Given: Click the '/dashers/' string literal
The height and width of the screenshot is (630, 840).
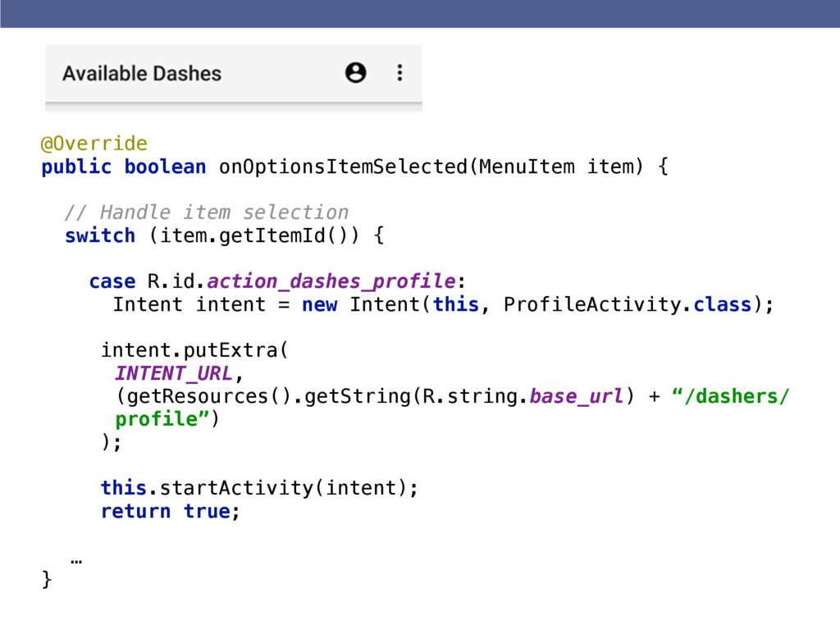Looking at the screenshot, I should pyautogui.click(x=731, y=396).
